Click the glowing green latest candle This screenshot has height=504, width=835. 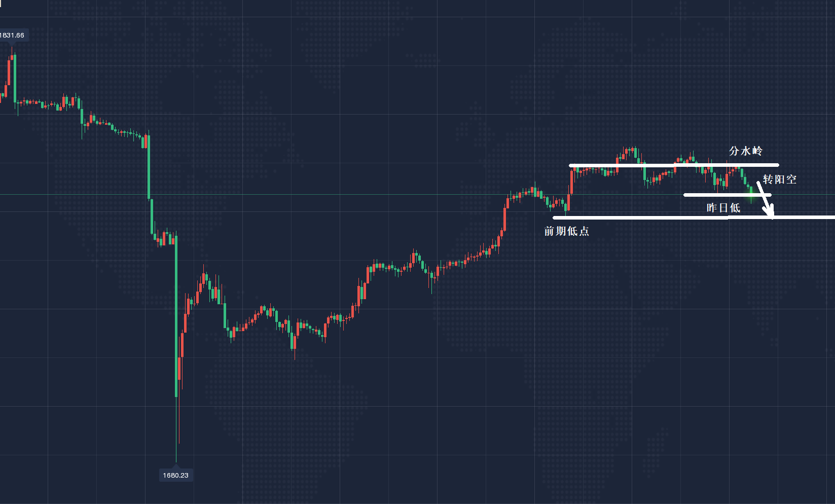coord(751,191)
